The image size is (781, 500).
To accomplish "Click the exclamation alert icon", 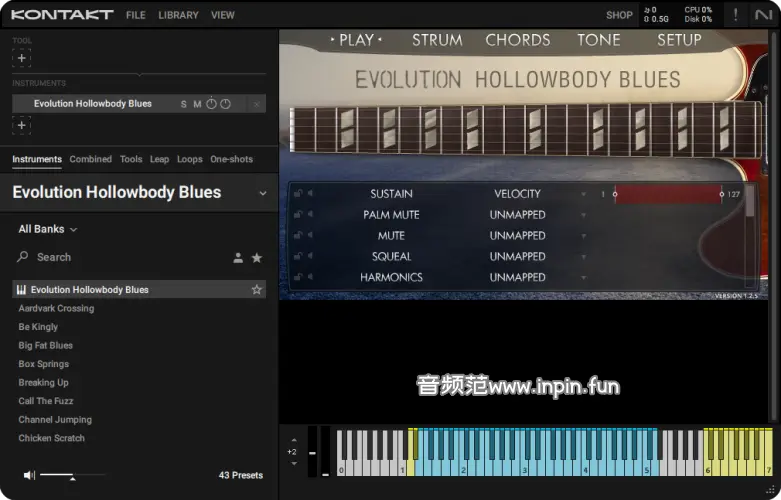I will tap(736, 15).
